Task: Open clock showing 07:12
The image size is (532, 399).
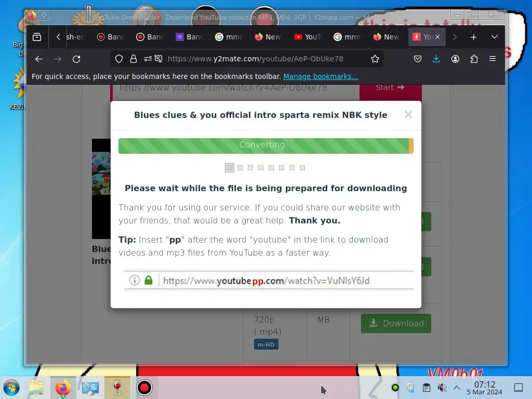Action: (484, 388)
